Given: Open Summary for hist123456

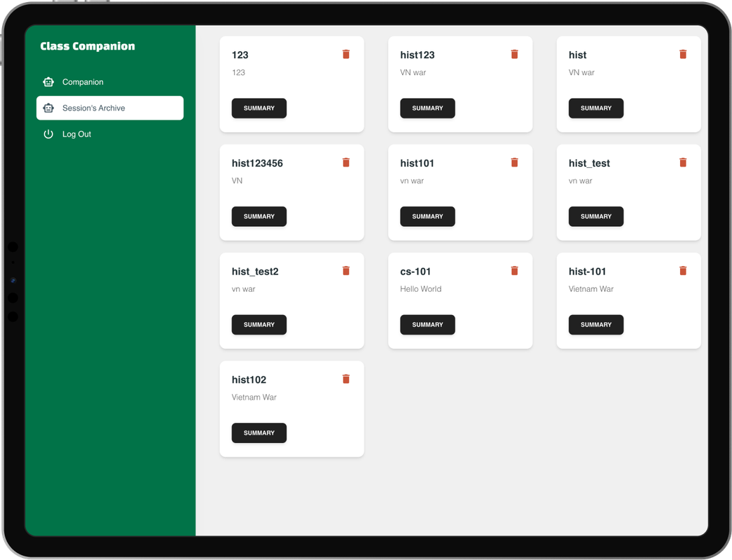Looking at the screenshot, I should pyautogui.click(x=259, y=216).
